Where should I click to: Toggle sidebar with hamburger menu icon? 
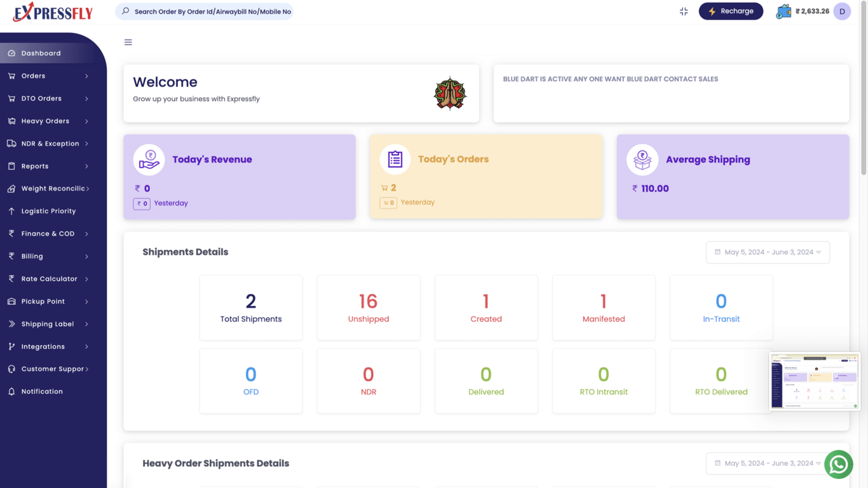pos(128,42)
